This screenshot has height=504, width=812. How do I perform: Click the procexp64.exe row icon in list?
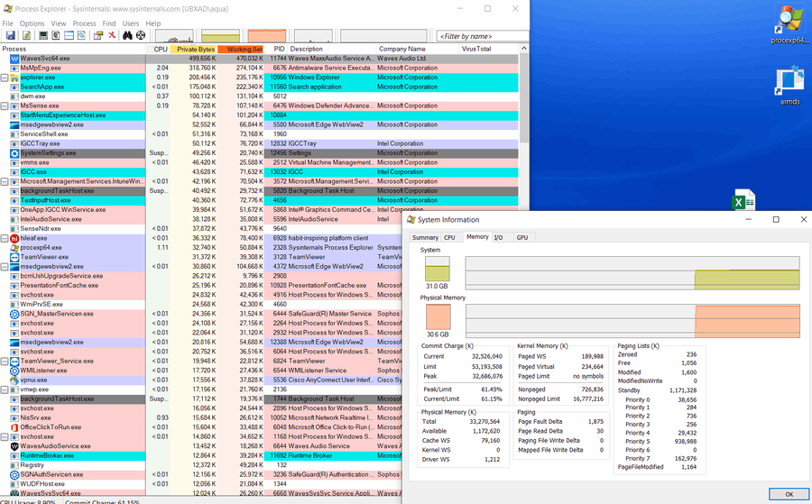click(x=14, y=247)
